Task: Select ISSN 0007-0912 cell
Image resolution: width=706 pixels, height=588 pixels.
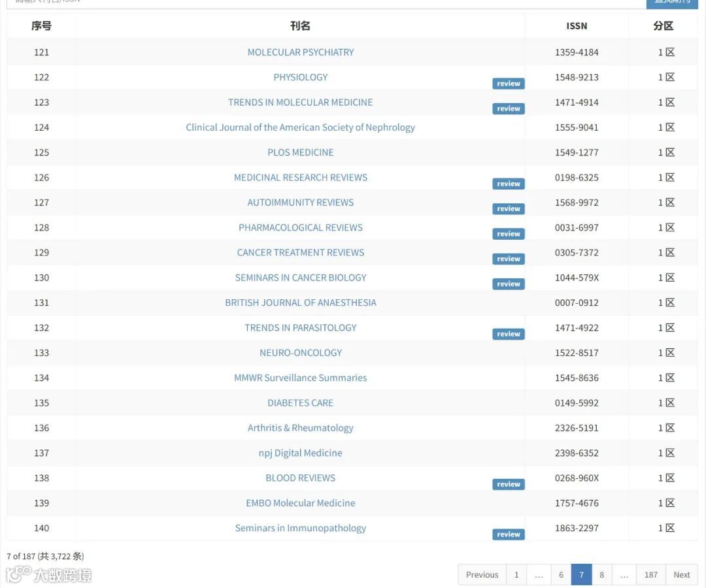Action: click(577, 302)
